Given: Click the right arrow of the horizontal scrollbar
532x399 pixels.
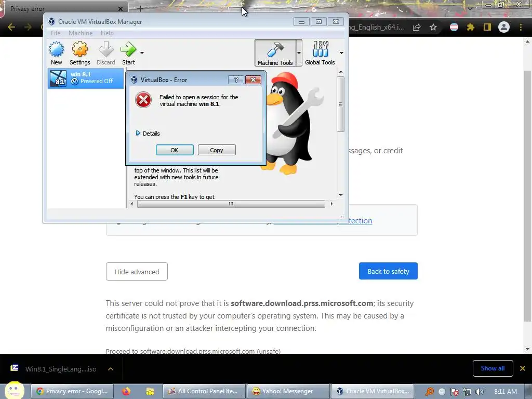Looking at the screenshot, I should click(x=331, y=204).
